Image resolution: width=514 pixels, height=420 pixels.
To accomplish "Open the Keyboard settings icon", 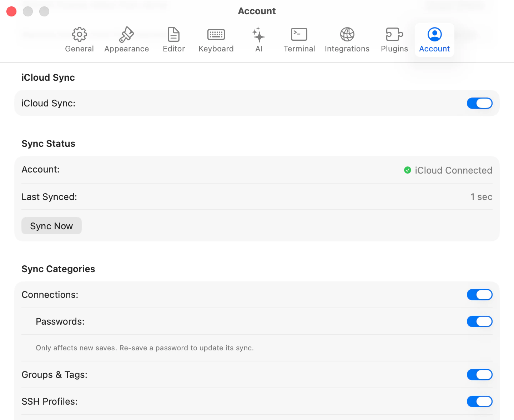I will [x=216, y=34].
